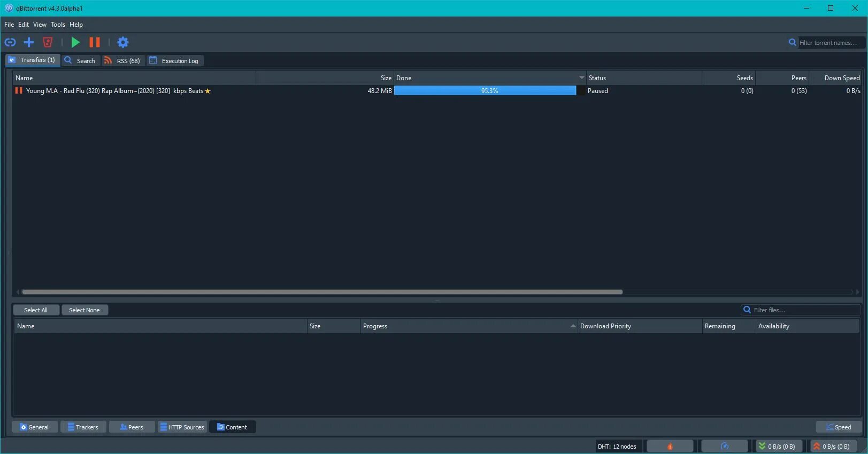Viewport: 868px width, 454px height.
Task: Sort by the Remaining column header
Action: click(x=729, y=326)
